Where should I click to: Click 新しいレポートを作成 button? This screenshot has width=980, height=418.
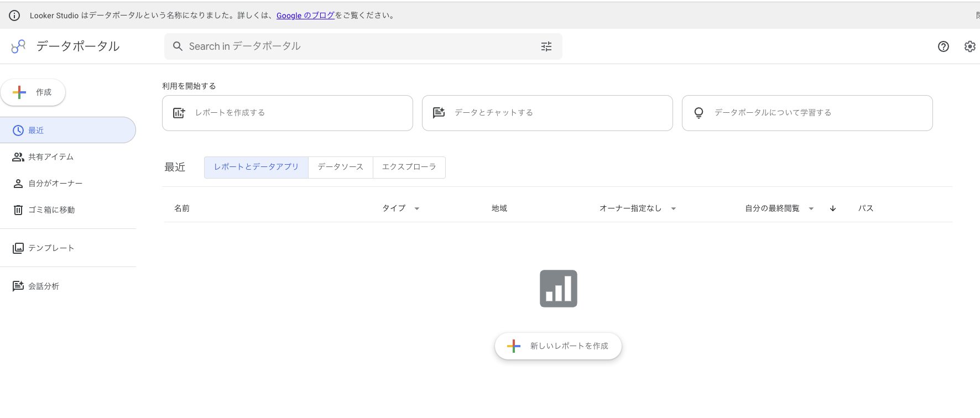559,346
